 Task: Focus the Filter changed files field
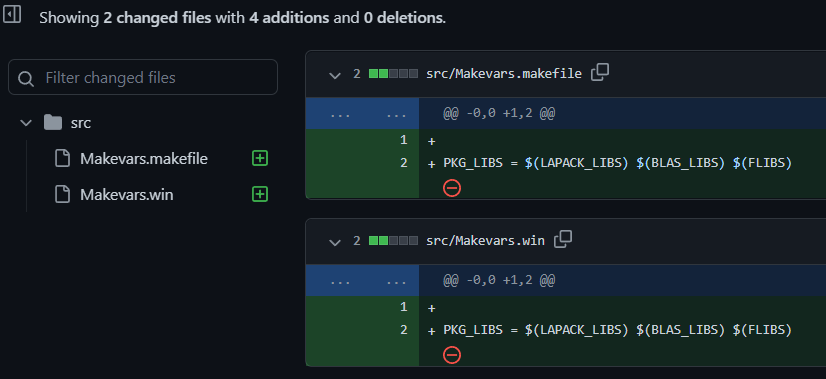(x=143, y=77)
